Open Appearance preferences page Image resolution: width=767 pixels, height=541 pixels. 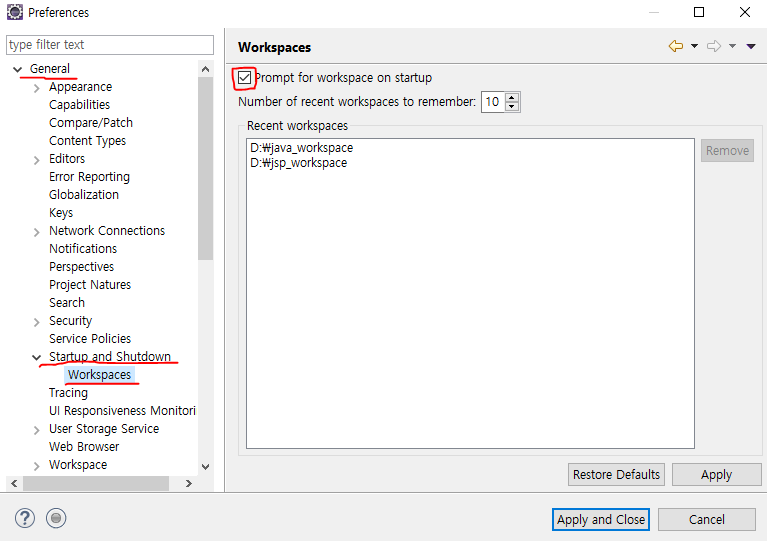pos(80,87)
